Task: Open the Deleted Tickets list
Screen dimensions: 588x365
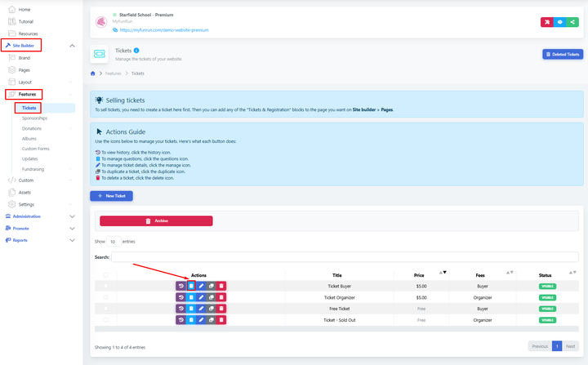Action: coord(562,54)
